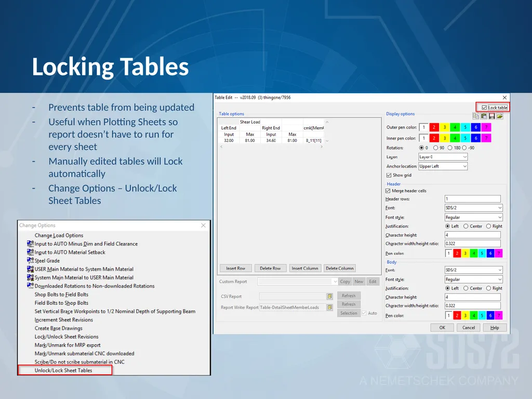
Task: Click the Delete Column button
Action: pos(340,269)
